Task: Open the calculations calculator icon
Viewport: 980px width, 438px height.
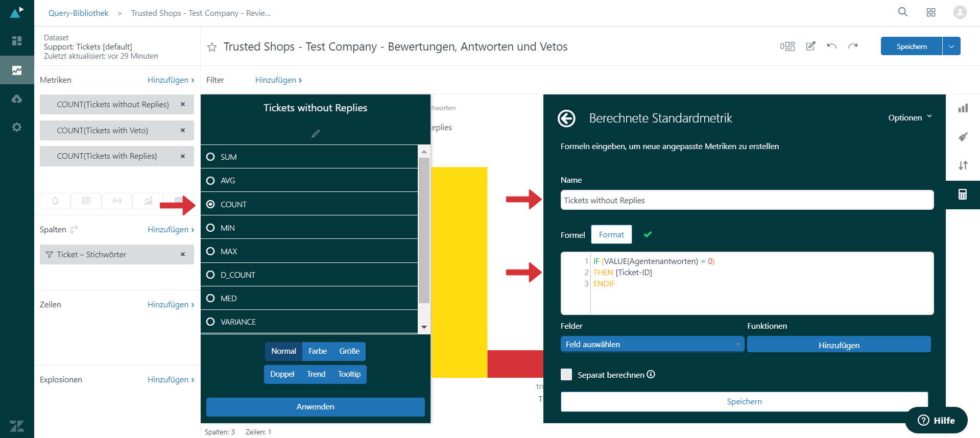Action: pos(963,194)
